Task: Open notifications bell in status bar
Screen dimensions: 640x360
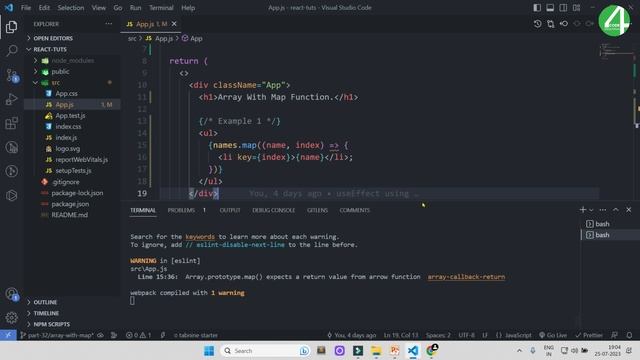Action: coord(629,335)
